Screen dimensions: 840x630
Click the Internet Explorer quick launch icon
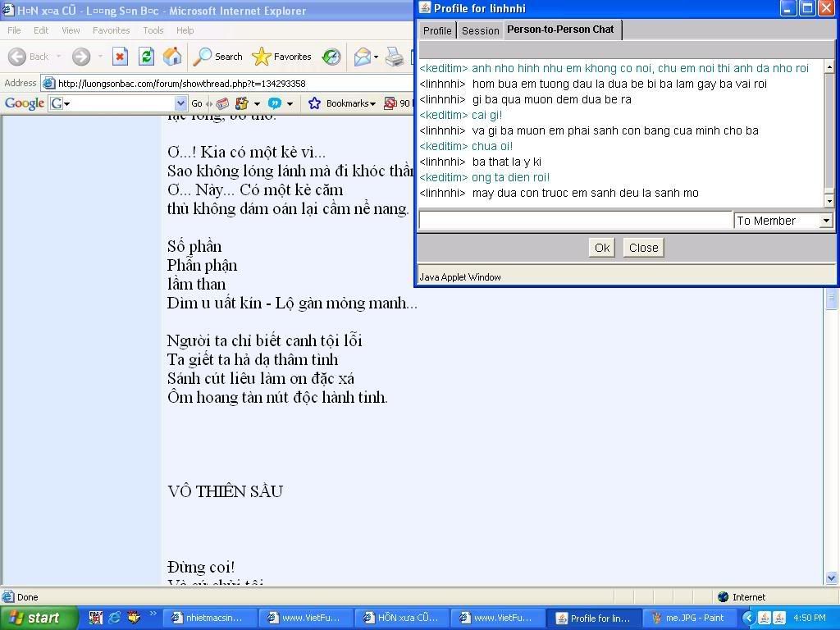pyautogui.click(x=115, y=618)
